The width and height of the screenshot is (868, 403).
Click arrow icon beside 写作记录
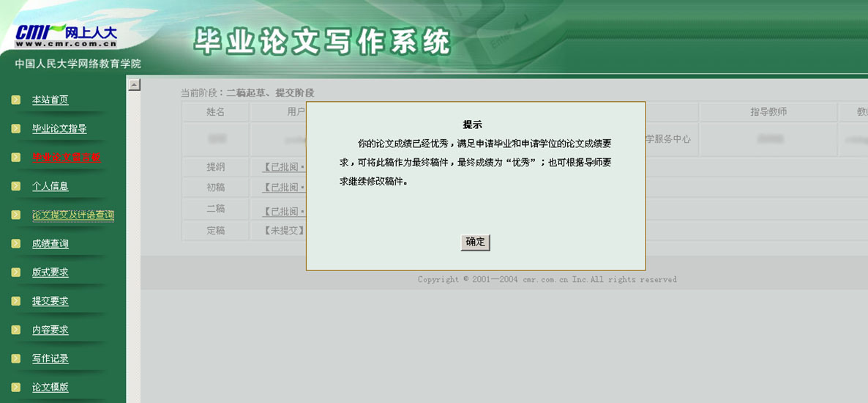(16, 358)
